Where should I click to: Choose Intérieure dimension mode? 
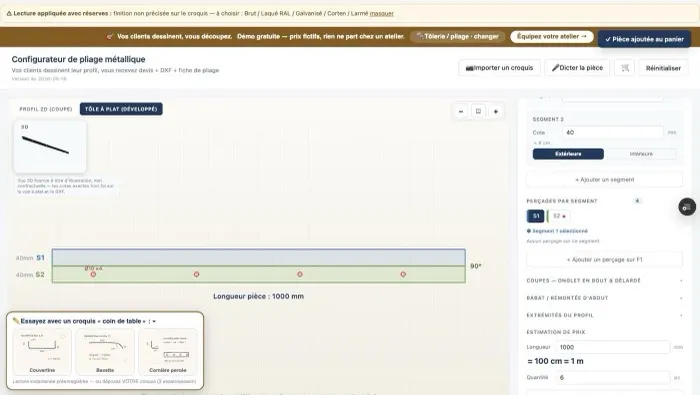point(641,154)
